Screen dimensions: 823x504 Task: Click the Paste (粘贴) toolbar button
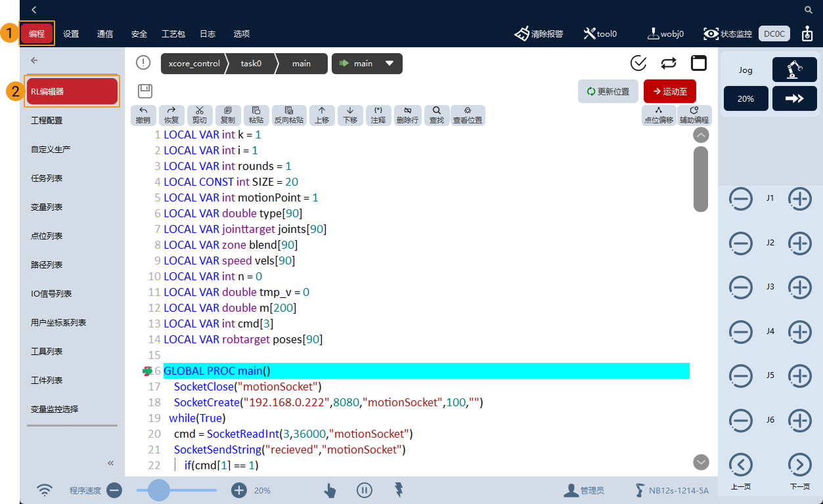tap(256, 115)
